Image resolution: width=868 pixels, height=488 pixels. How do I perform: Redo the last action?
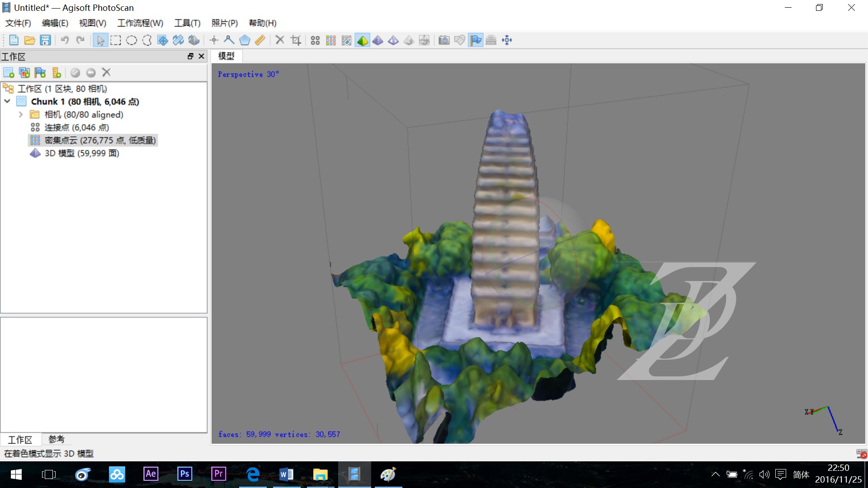pos(80,40)
